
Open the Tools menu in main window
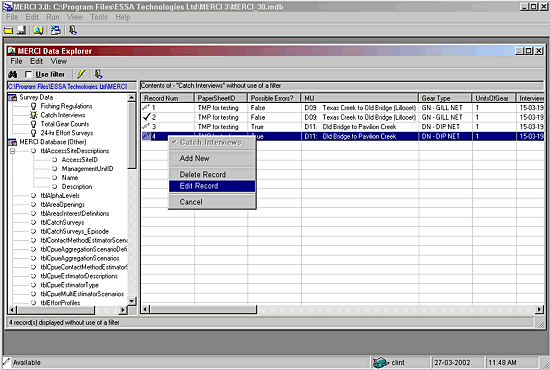click(x=99, y=17)
